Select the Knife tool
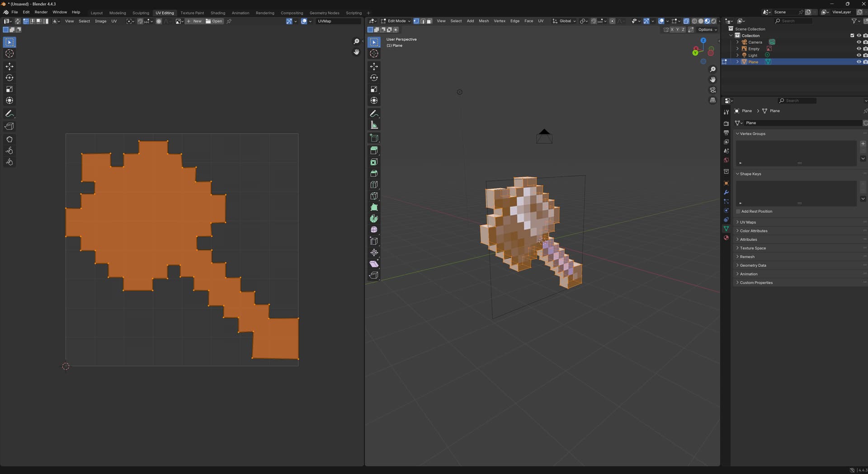This screenshot has width=868, height=474. [x=374, y=196]
